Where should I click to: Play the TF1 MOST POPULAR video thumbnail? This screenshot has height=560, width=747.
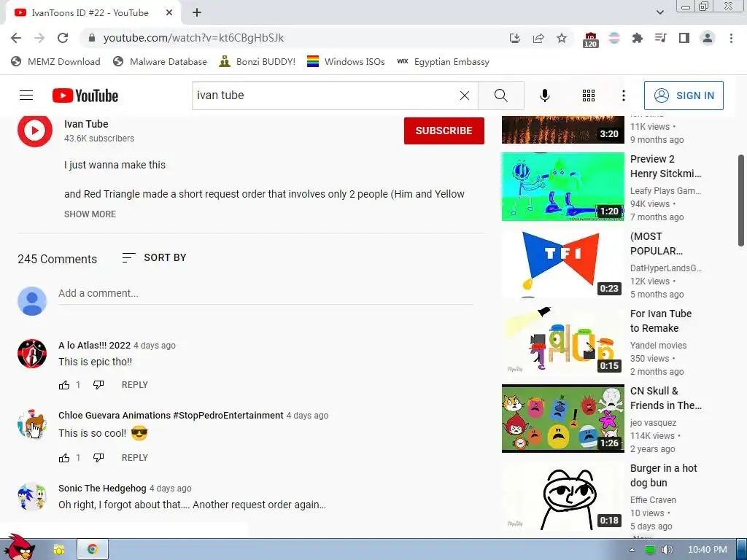(x=562, y=264)
